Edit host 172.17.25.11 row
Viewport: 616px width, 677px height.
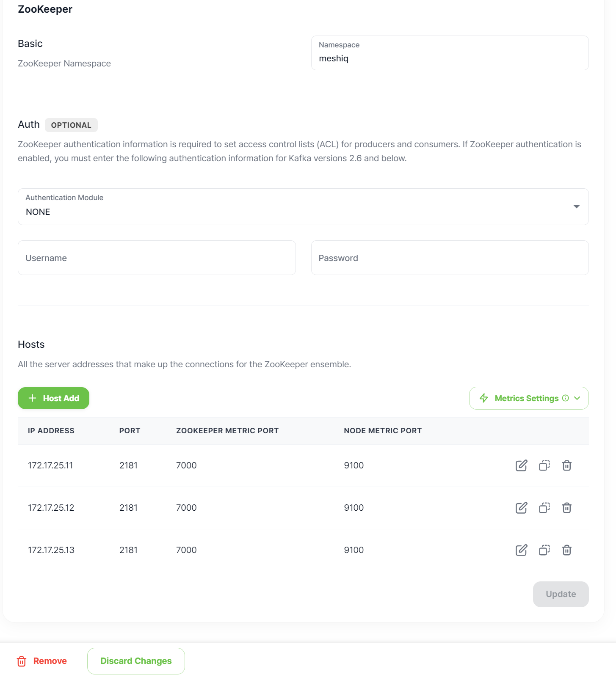click(x=521, y=465)
